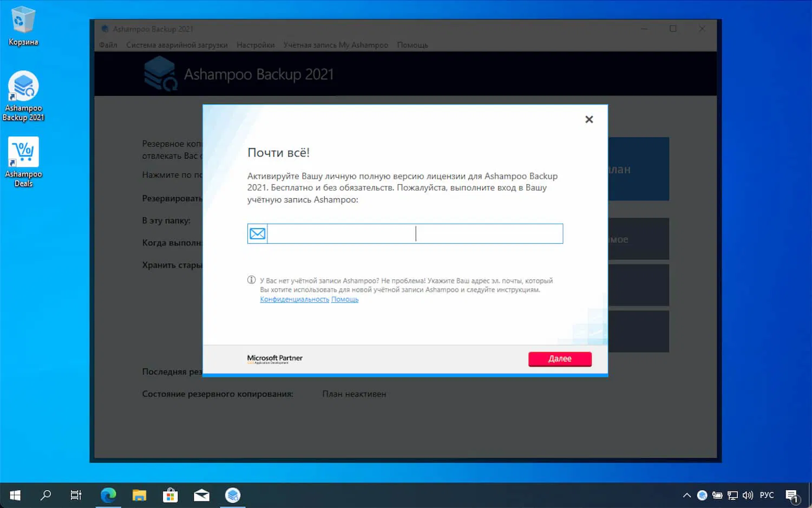Minimize the Ashampoo Backup 2021 window
Image resolution: width=812 pixels, height=508 pixels.
644,29
